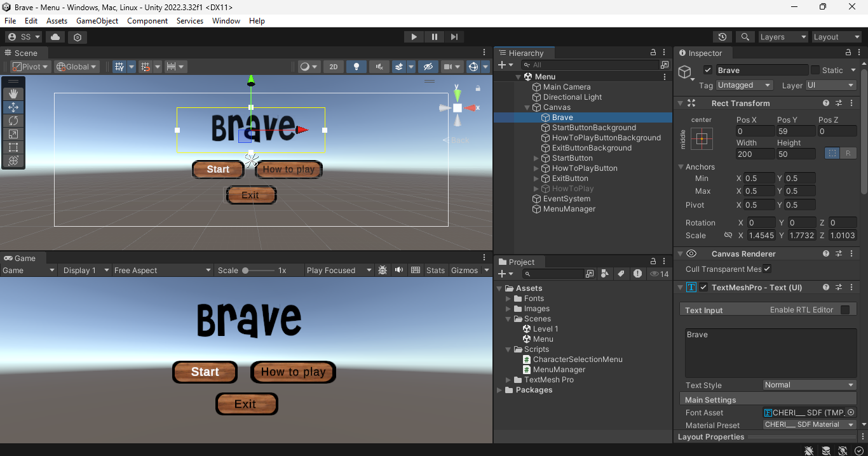Open the search tool in the top toolbar

click(745, 36)
